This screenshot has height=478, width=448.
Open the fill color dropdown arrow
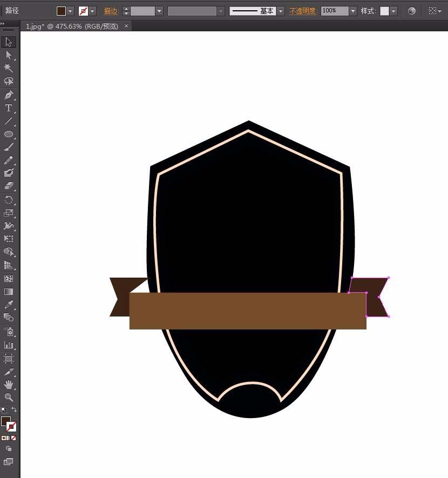coord(71,11)
